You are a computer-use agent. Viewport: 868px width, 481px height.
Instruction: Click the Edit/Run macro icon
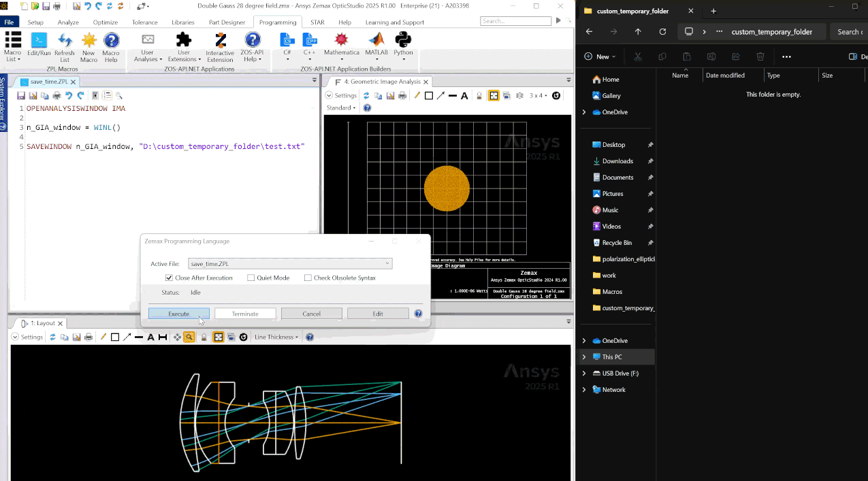pyautogui.click(x=39, y=46)
